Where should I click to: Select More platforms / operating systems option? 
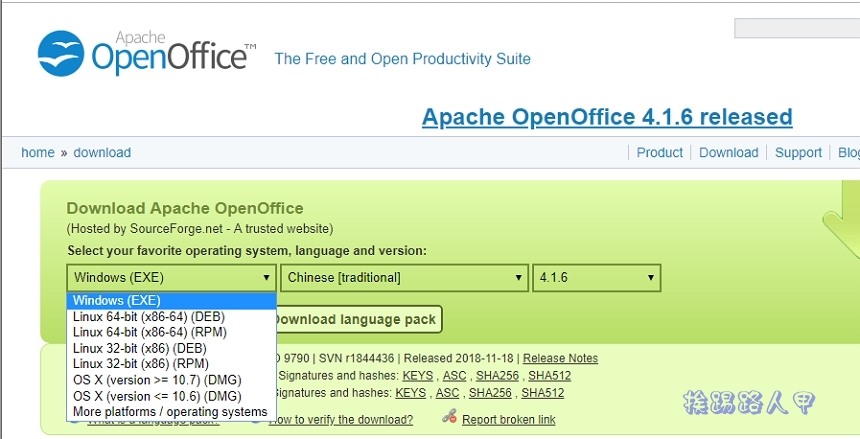click(x=171, y=412)
